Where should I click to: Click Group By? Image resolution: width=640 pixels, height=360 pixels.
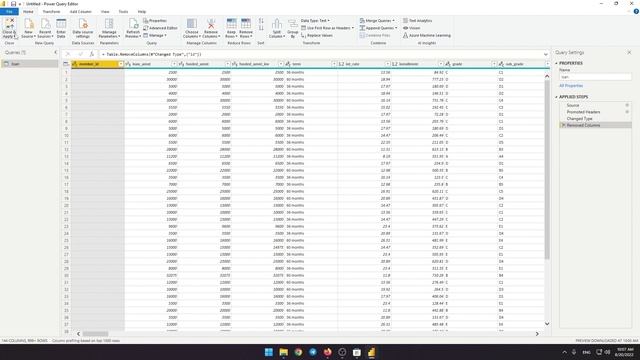point(293,28)
